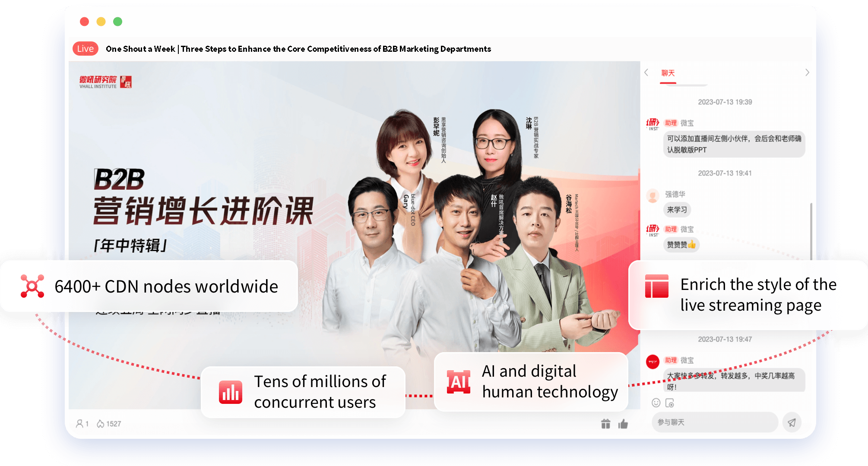The height and width of the screenshot is (466, 868).
Task: Click the CDN nodes network icon
Action: 32,286
